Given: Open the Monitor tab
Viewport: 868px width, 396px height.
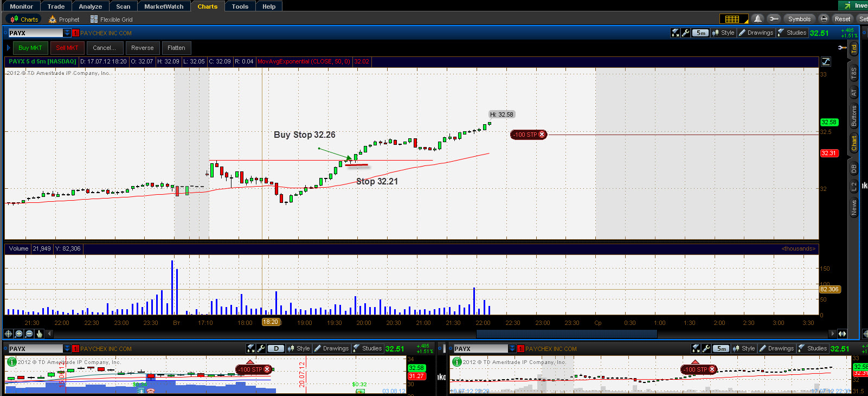Looking at the screenshot, I should pyautogui.click(x=22, y=7).
